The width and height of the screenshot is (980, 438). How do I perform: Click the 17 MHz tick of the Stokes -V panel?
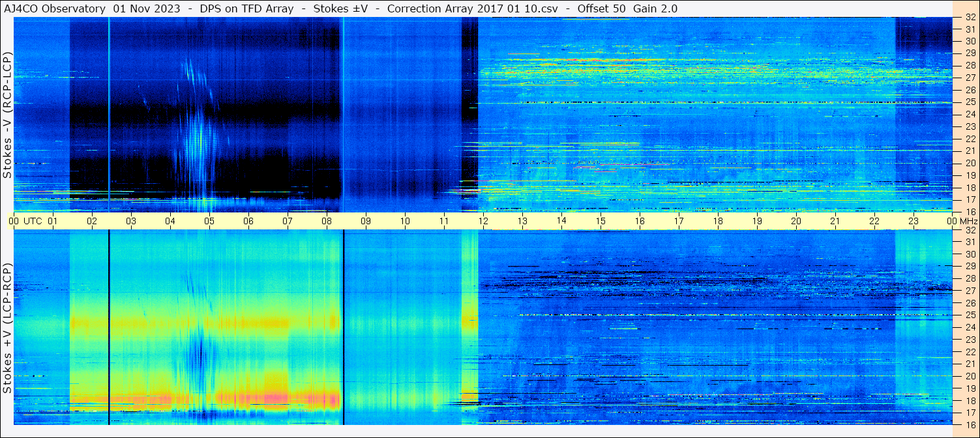pos(970,199)
